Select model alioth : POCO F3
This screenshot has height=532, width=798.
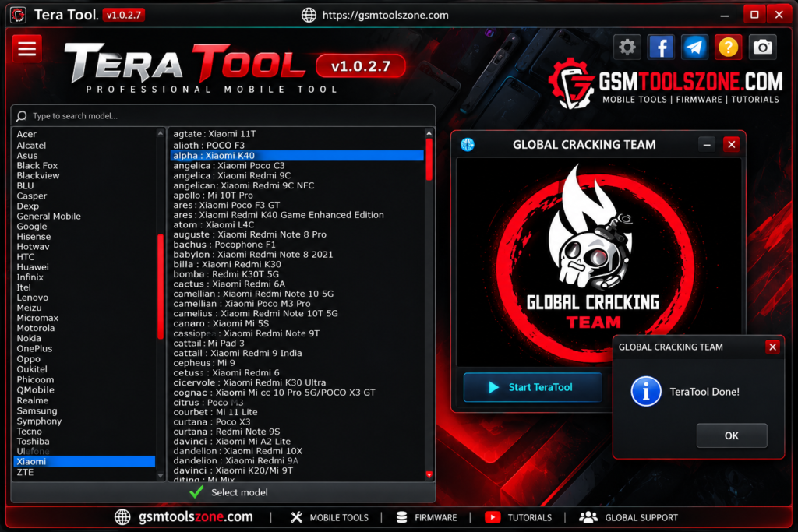click(x=297, y=146)
